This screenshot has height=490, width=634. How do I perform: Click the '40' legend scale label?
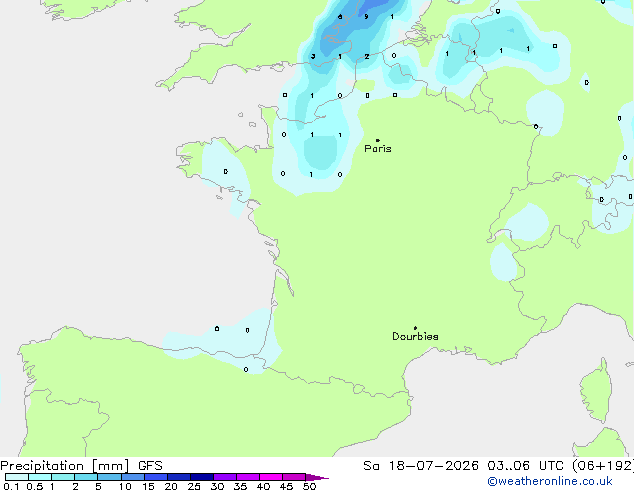pos(263,486)
